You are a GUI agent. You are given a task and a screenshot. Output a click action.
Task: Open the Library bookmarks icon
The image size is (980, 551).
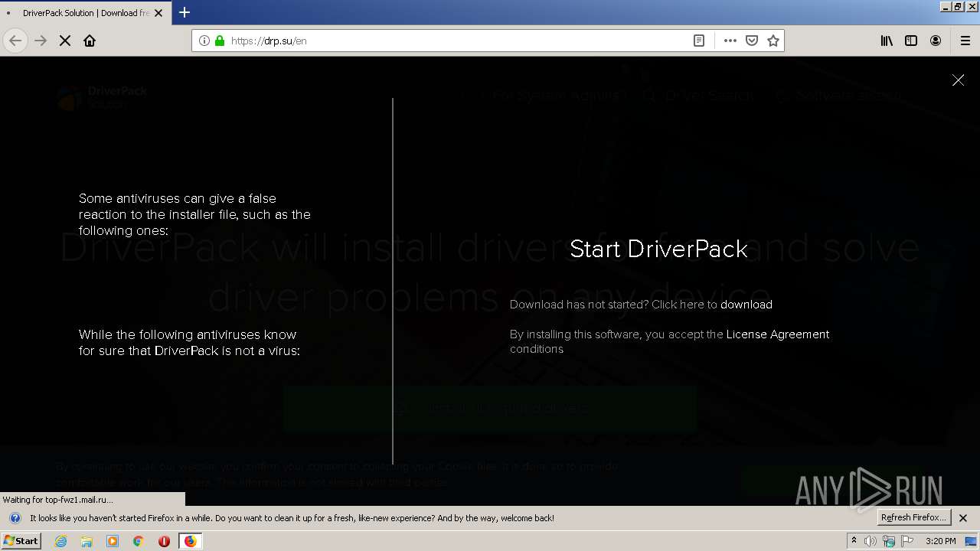[x=887, y=41]
